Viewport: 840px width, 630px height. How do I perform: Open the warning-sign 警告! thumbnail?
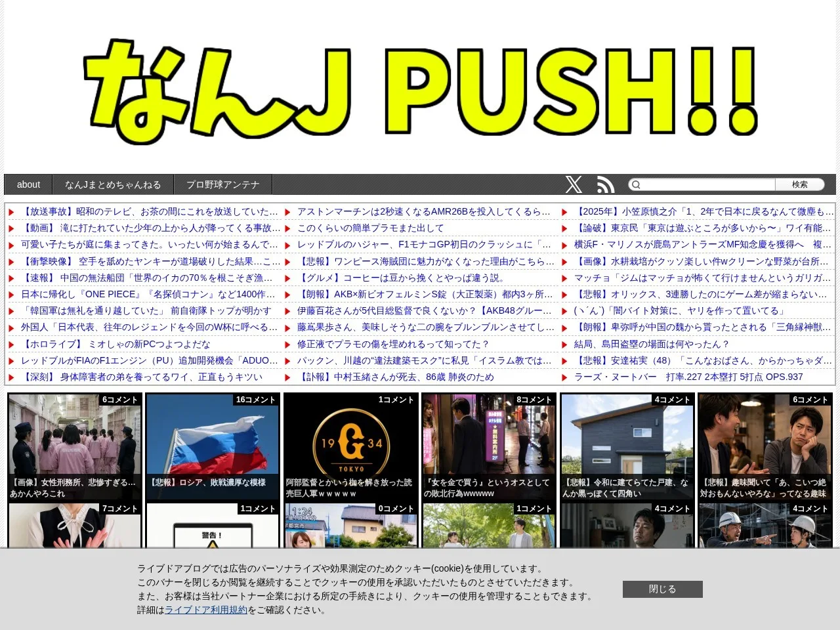(213, 525)
